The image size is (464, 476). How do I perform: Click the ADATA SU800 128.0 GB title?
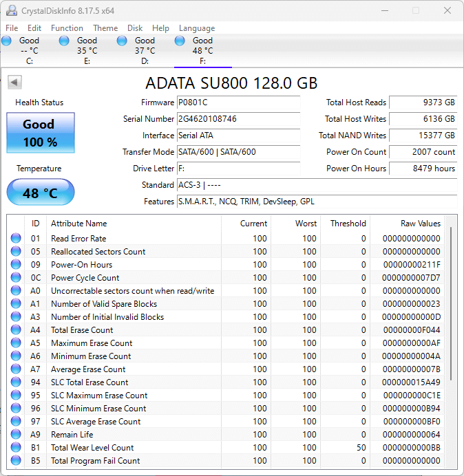click(x=231, y=83)
